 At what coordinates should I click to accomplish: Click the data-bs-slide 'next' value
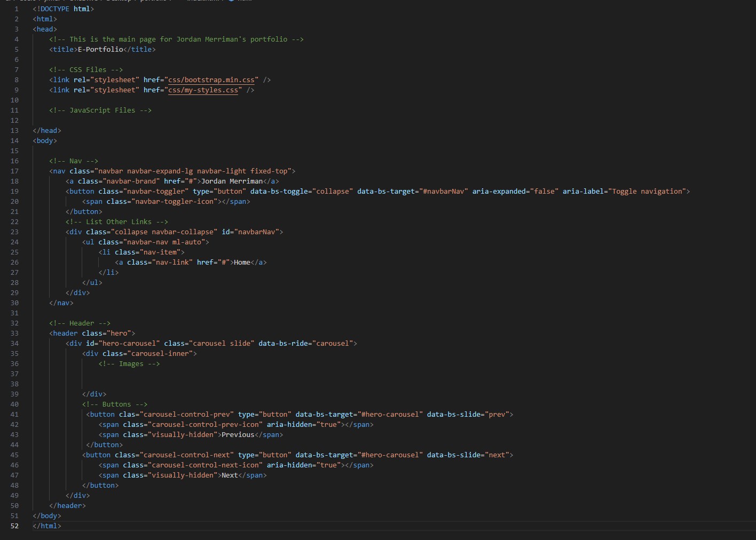[497, 455]
